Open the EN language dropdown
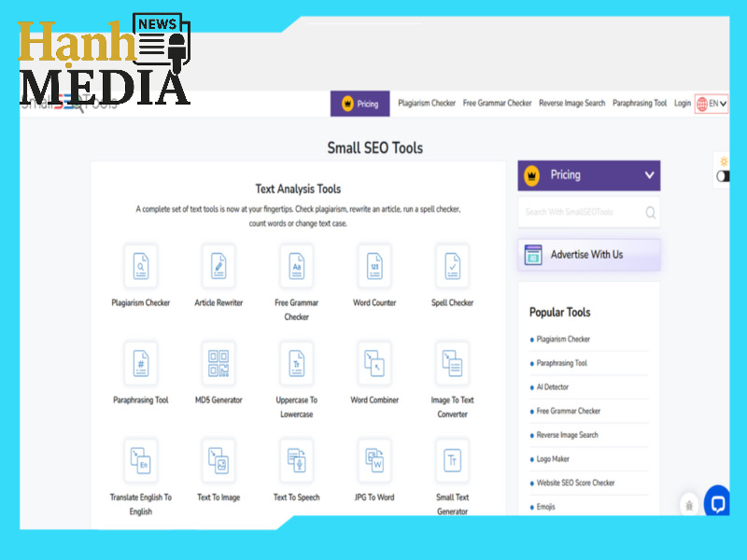Viewport: 747px width, 560px height. [x=712, y=104]
